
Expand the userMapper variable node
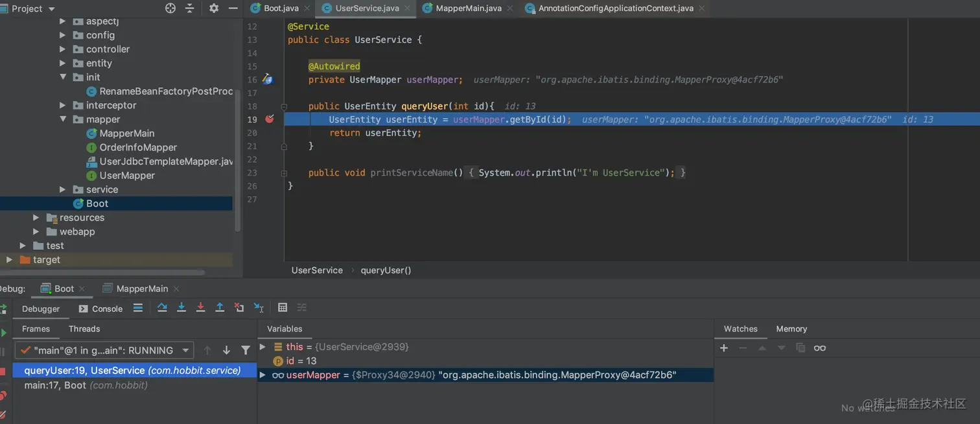coord(262,375)
